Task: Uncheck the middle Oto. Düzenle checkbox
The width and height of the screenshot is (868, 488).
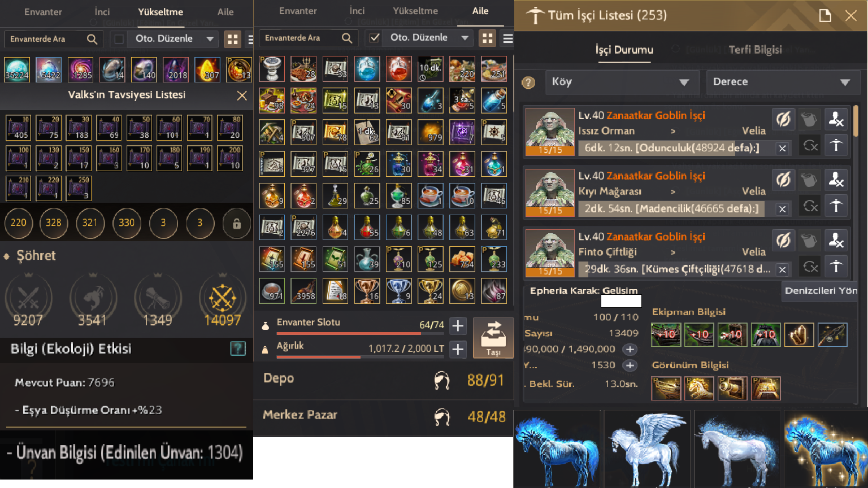Action: 374,38
